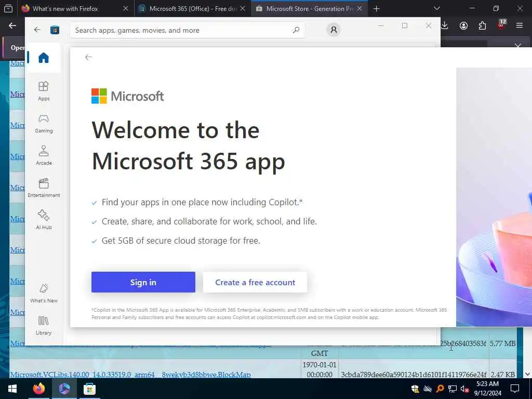This screenshot has height=399, width=532.
Task: Click hash 3cbda789dee60a590124b1d6101f14119766e24f
Action: point(414,375)
